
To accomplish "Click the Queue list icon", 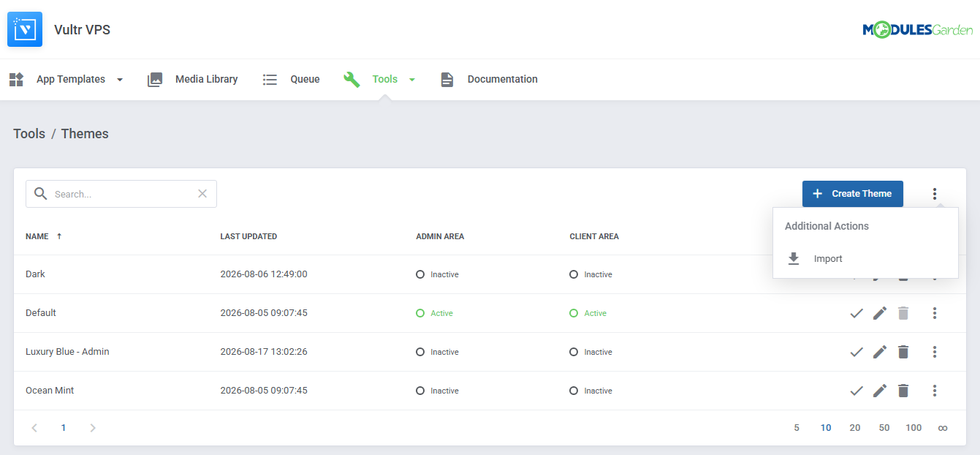I will click(x=270, y=79).
